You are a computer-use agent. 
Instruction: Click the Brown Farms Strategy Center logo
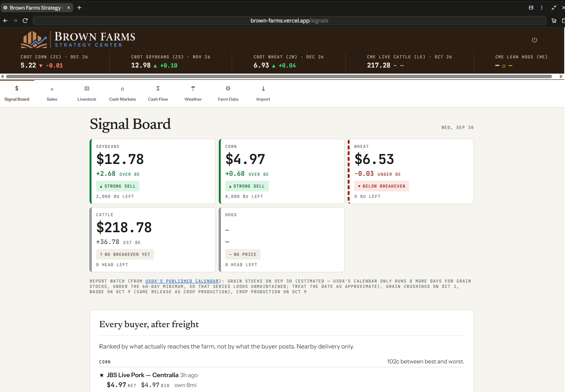click(x=78, y=39)
